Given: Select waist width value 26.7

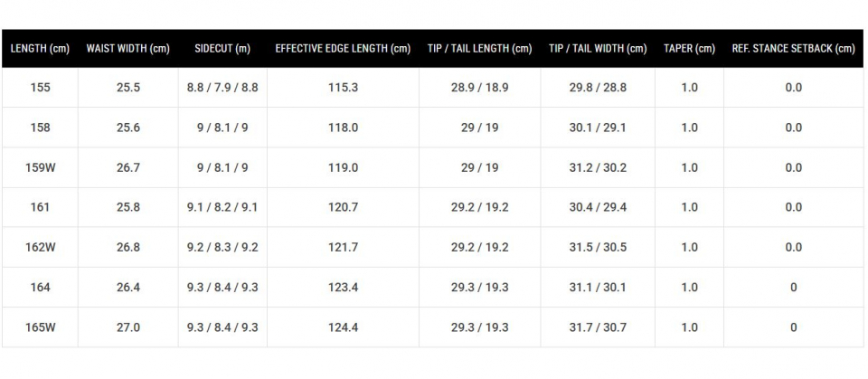Looking at the screenshot, I should [x=127, y=167].
